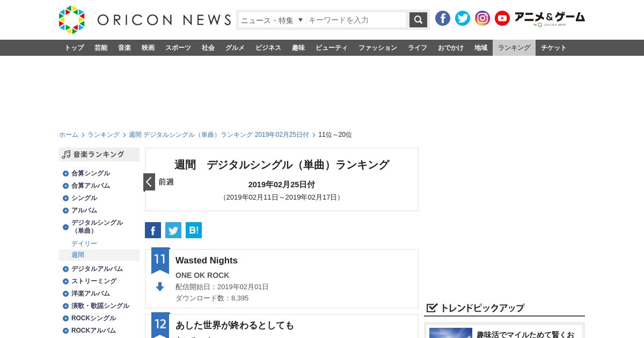The width and height of the screenshot is (644, 338).
Task: Expand ROCKシングル in sidebar
Action: [x=65, y=318]
